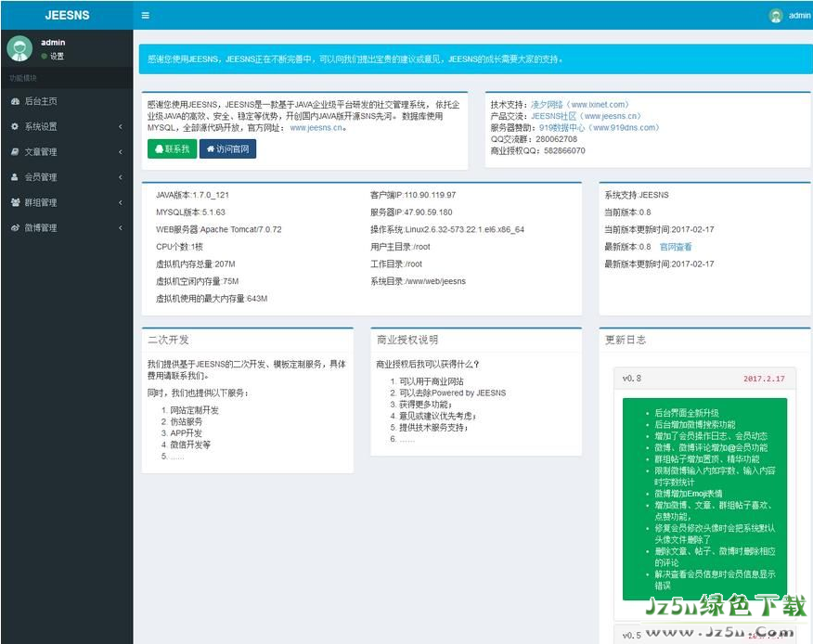Image resolution: width=813 pixels, height=644 pixels.
Task: Click the admin avatar in the top bar
Action: [x=776, y=16]
